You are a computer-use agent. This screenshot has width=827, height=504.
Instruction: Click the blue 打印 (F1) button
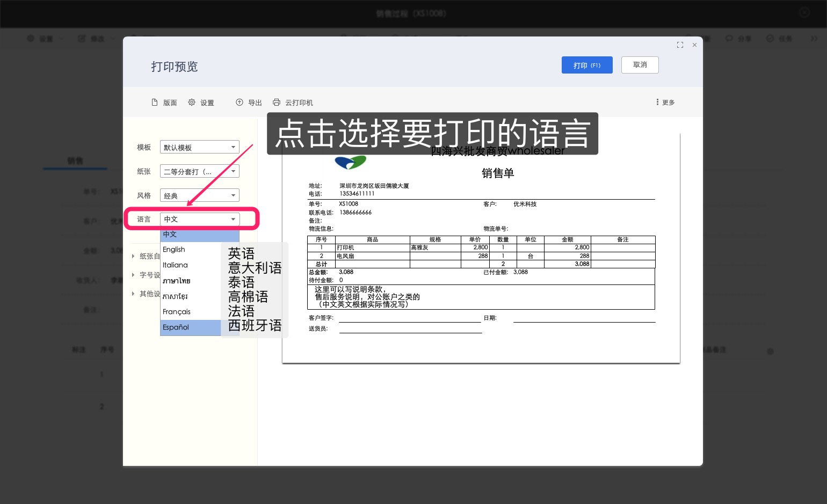[x=587, y=65]
